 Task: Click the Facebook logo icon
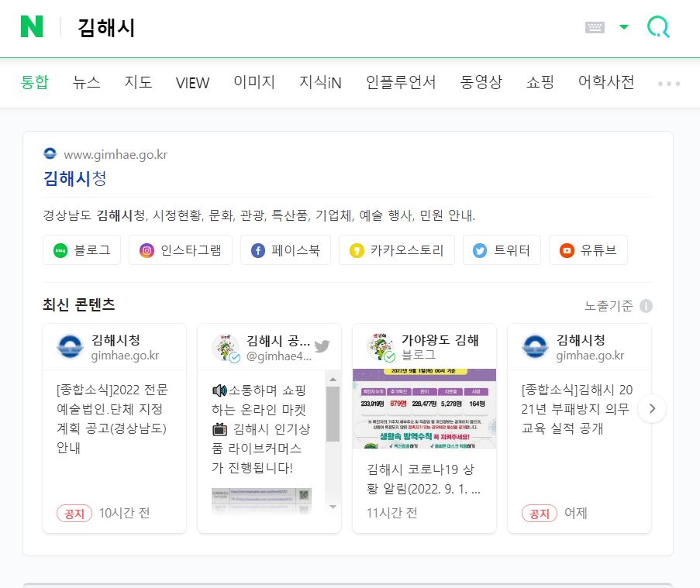point(258,250)
